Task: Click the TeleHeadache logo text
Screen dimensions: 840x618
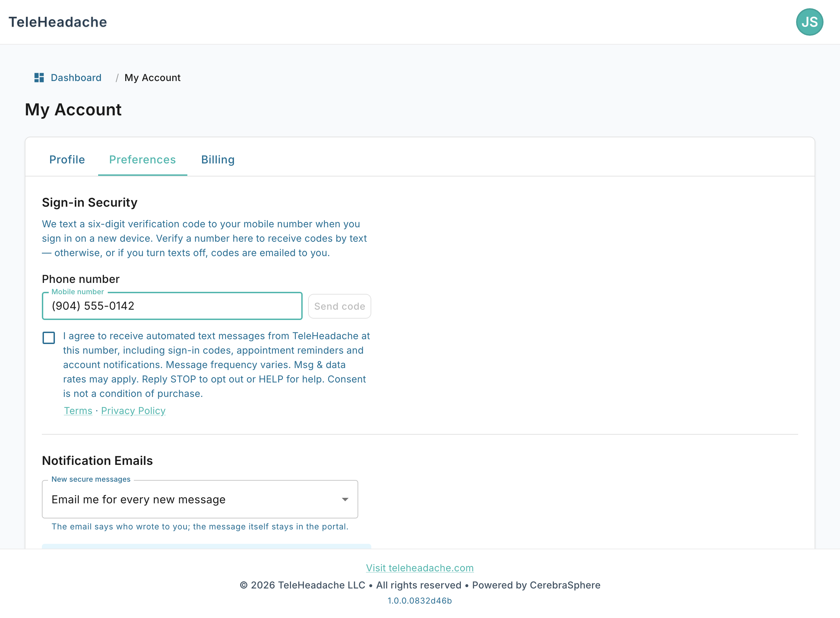Action: point(58,22)
